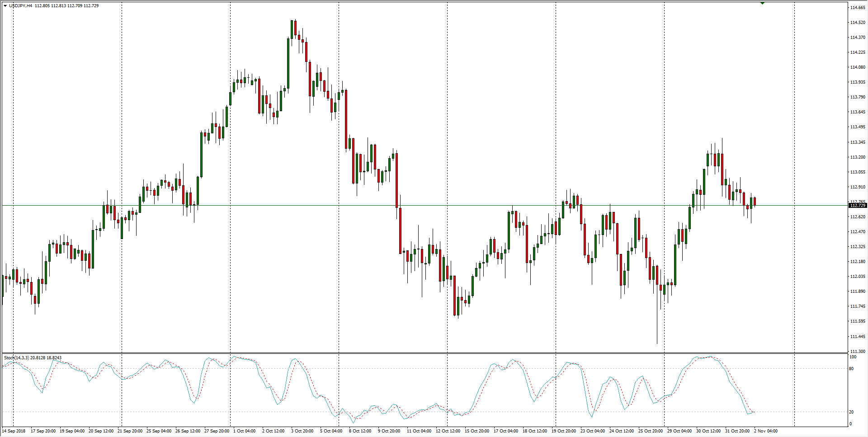Click the Stoch(14,3,3) indicator label

point(16,358)
